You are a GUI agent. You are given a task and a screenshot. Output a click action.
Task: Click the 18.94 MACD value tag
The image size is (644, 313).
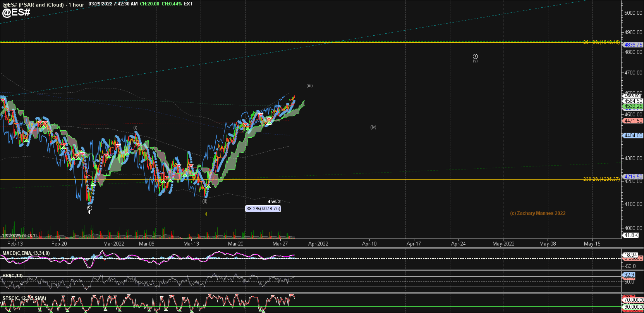pos(631,255)
